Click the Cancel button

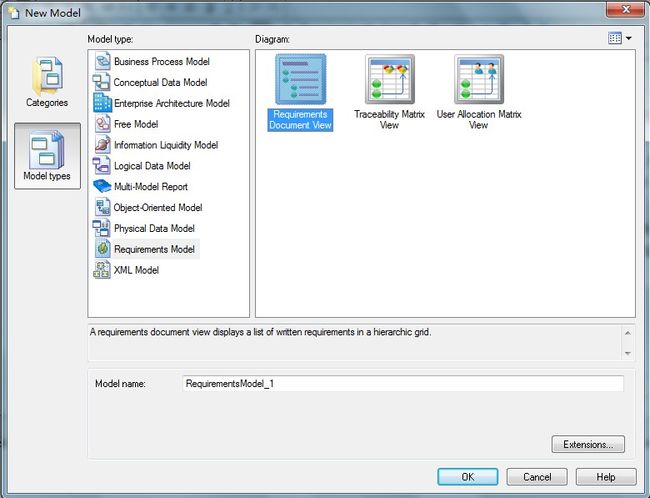click(x=537, y=477)
